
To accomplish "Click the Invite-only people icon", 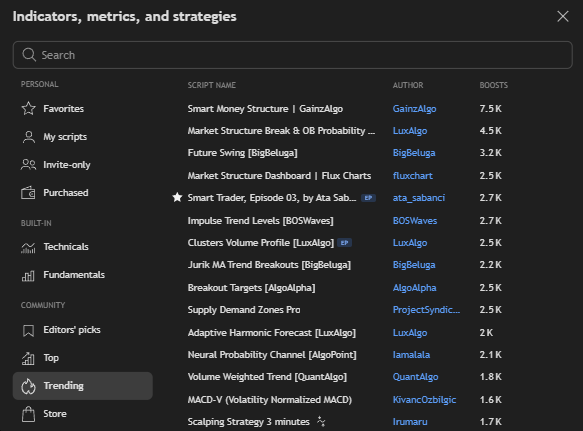I will click(x=29, y=165).
